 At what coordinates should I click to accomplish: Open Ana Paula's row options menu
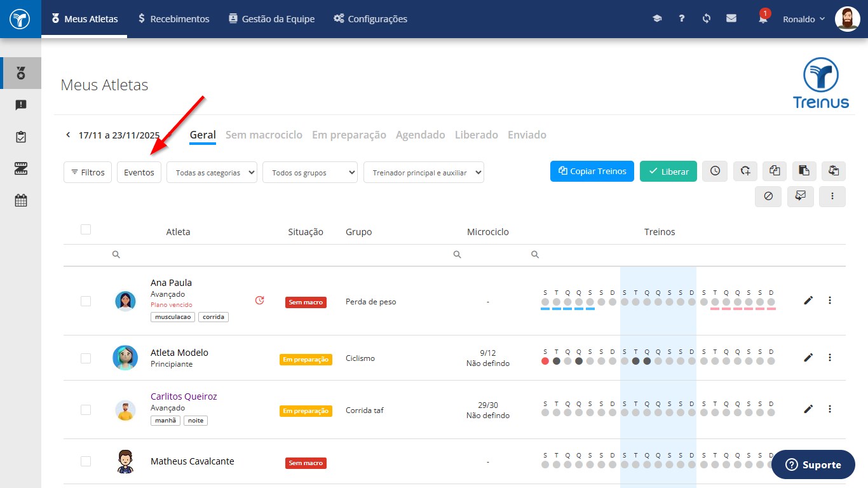click(x=830, y=300)
